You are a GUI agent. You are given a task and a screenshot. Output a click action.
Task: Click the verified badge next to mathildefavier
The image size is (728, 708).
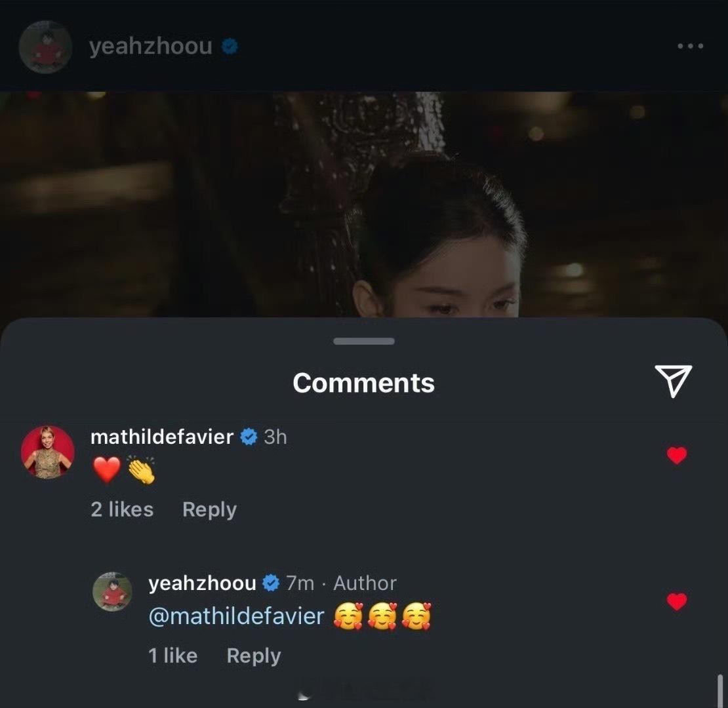click(249, 437)
